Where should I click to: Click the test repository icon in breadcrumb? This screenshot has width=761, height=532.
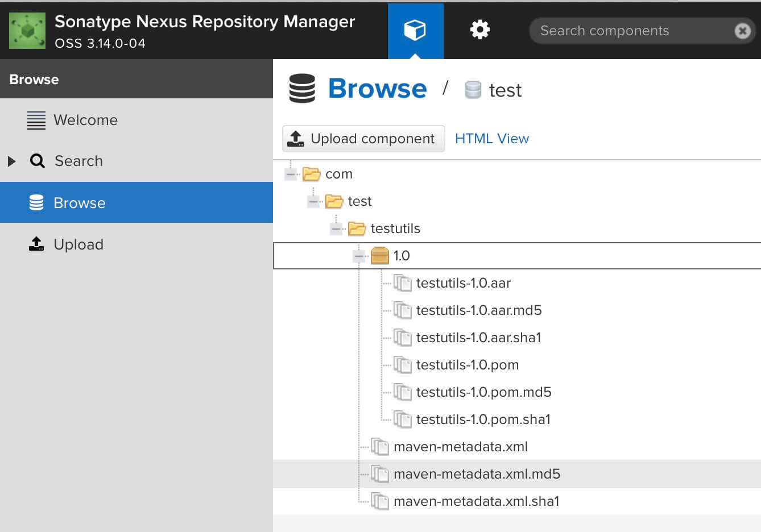(473, 90)
